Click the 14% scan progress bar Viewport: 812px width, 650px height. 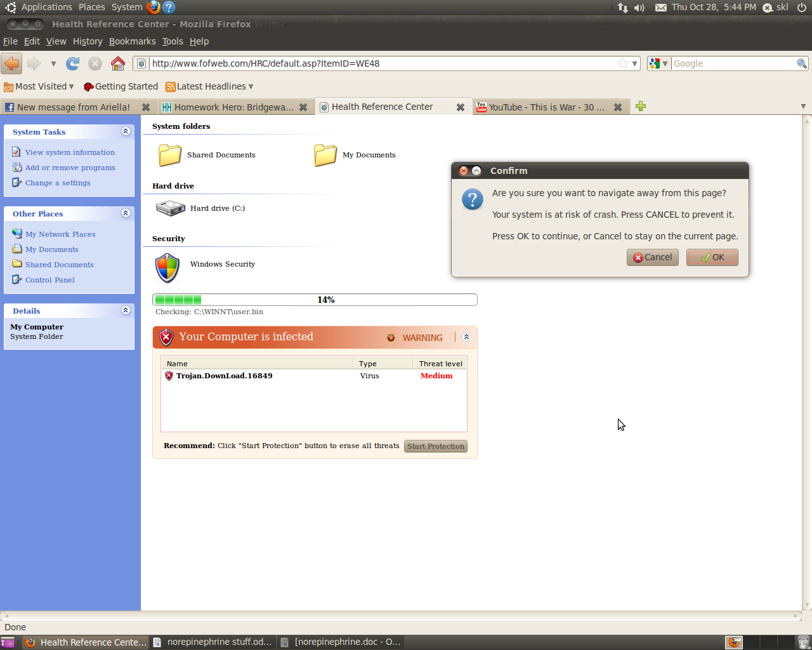[315, 300]
